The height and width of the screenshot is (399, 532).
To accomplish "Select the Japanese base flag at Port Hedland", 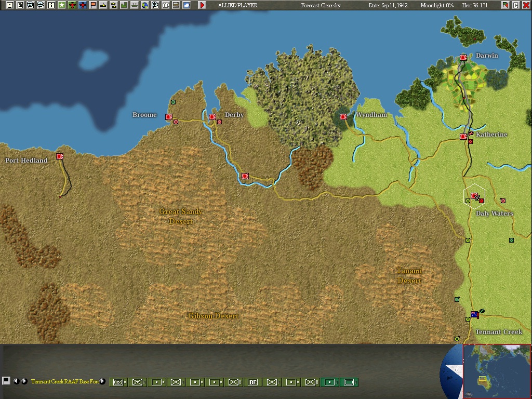I will 60,156.
